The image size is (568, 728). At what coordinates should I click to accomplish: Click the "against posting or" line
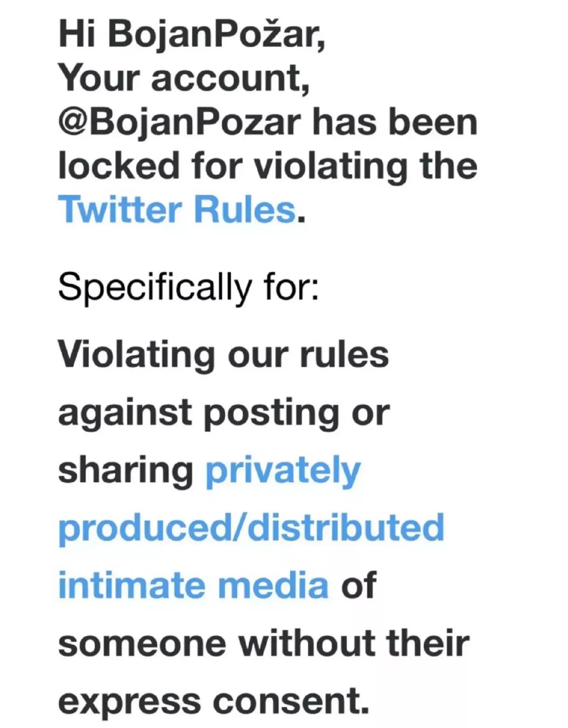click(224, 413)
